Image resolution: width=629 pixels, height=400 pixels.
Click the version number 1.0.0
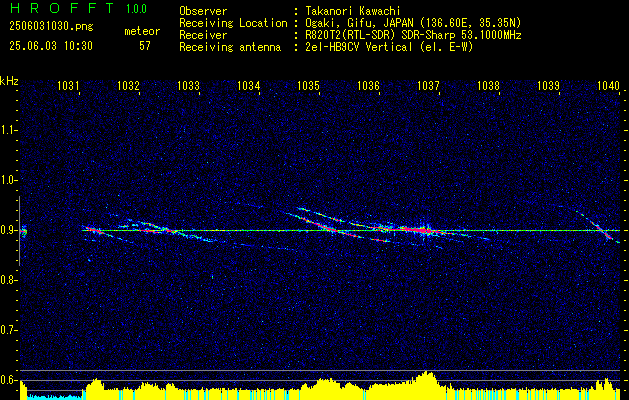coord(136,9)
